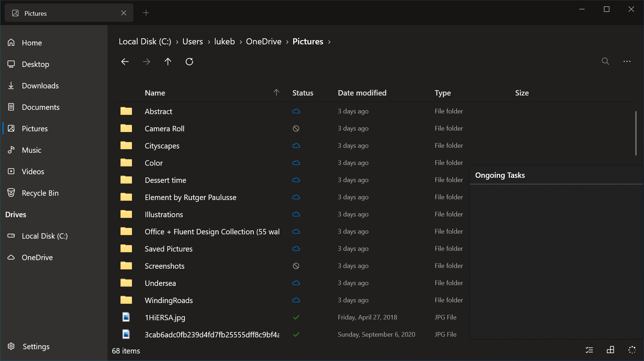644x361 pixels.
Task: Open Recycle Bin in the sidebar
Action: click(54, 193)
